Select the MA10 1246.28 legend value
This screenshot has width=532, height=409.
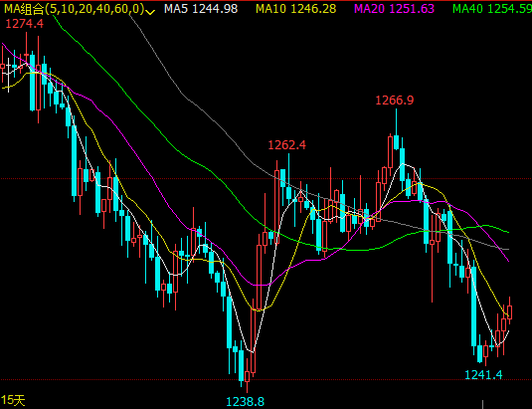(x=296, y=9)
